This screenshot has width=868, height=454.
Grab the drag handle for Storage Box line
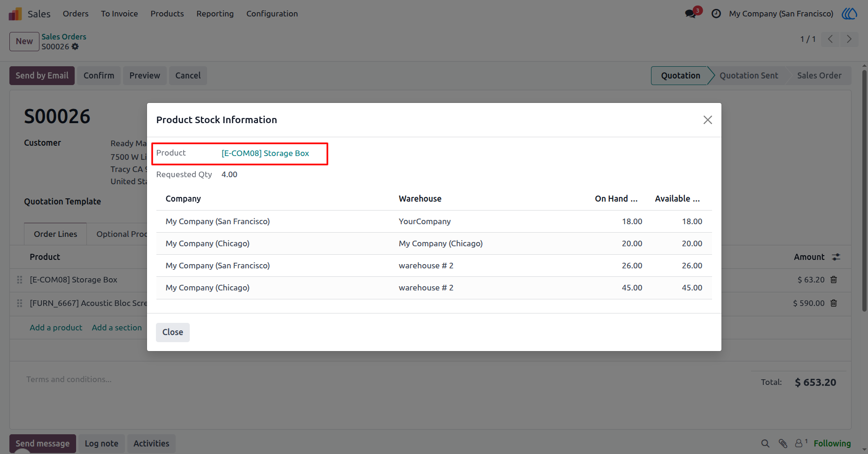20,280
